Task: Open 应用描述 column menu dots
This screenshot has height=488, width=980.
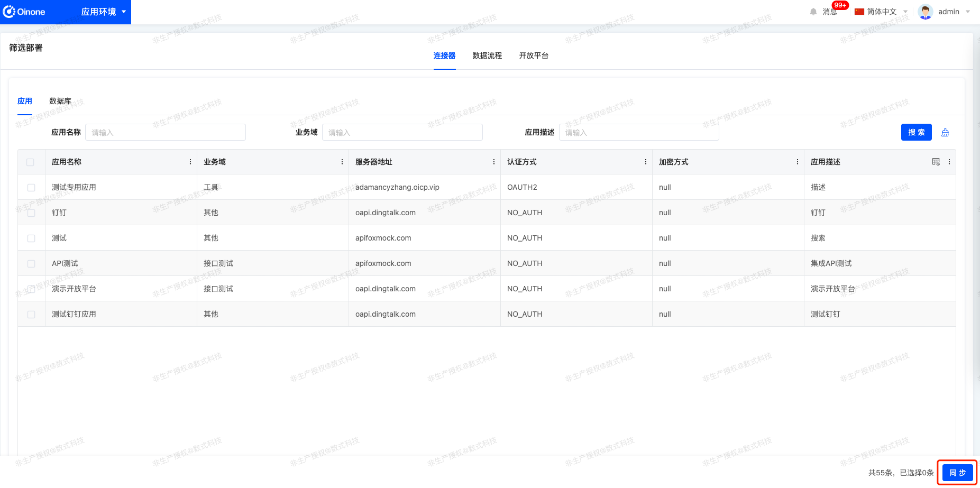Action: coord(949,162)
